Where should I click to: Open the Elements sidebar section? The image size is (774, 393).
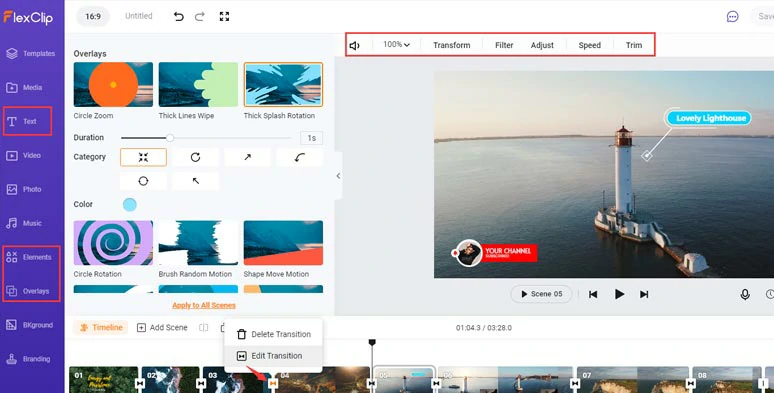[29, 257]
